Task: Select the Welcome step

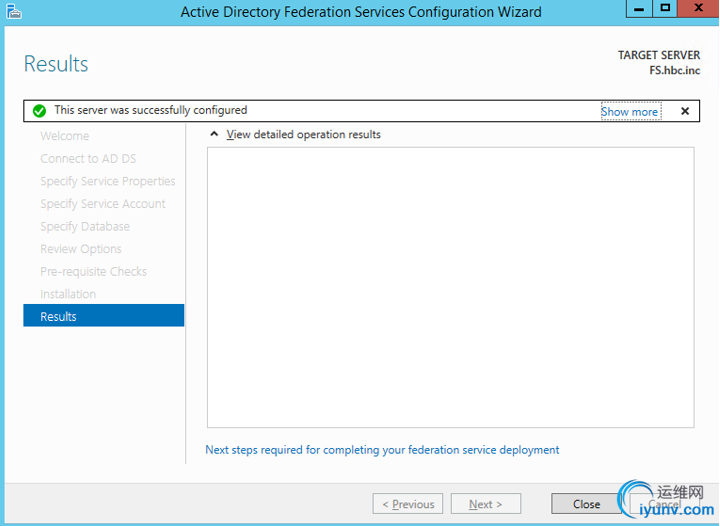Action: click(x=65, y=136)
